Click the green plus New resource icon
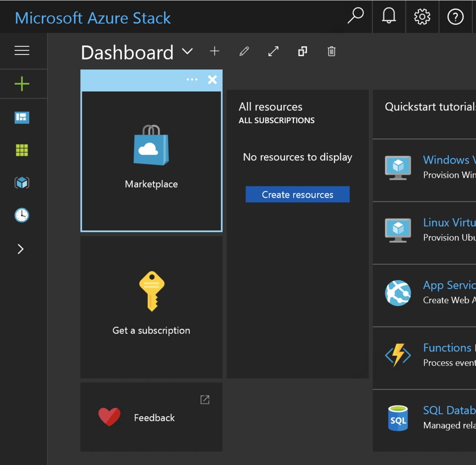 22,84
